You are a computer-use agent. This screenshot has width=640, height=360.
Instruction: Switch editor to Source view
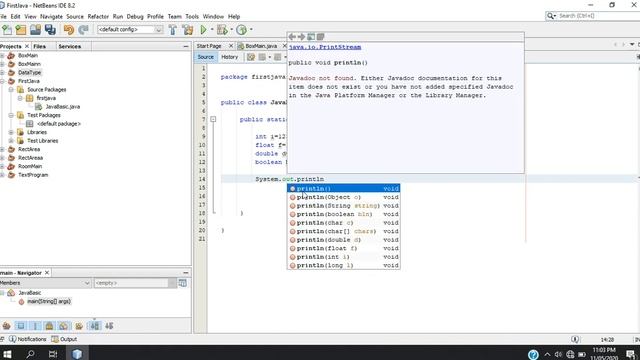pyautogui.click(x=205, y=57)
